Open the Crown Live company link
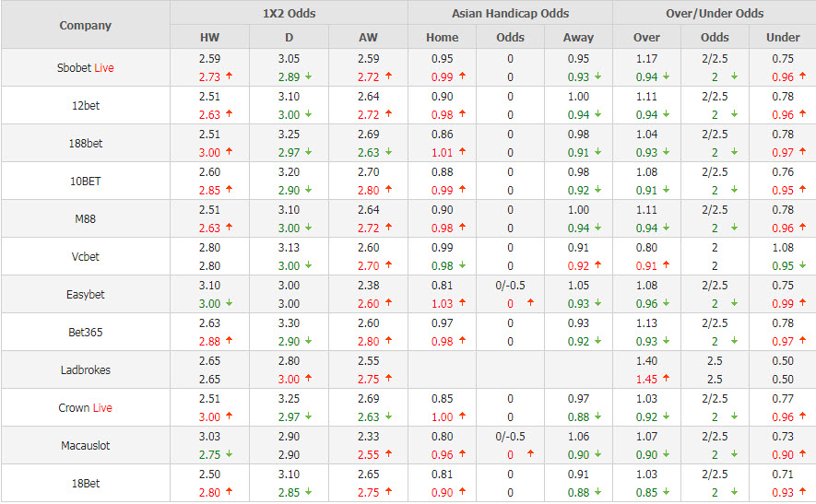The image size is (816, 504). pyautogui.click(x=85, y=408)
